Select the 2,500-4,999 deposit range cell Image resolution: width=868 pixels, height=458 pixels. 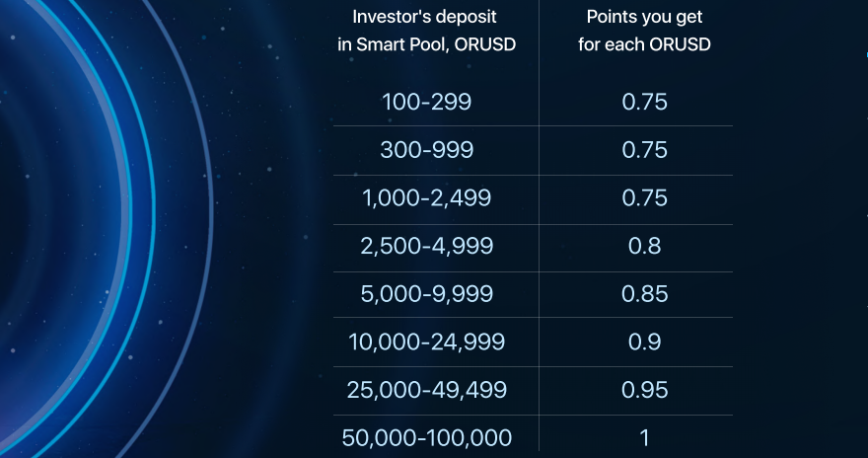click(x=426, y=246)
